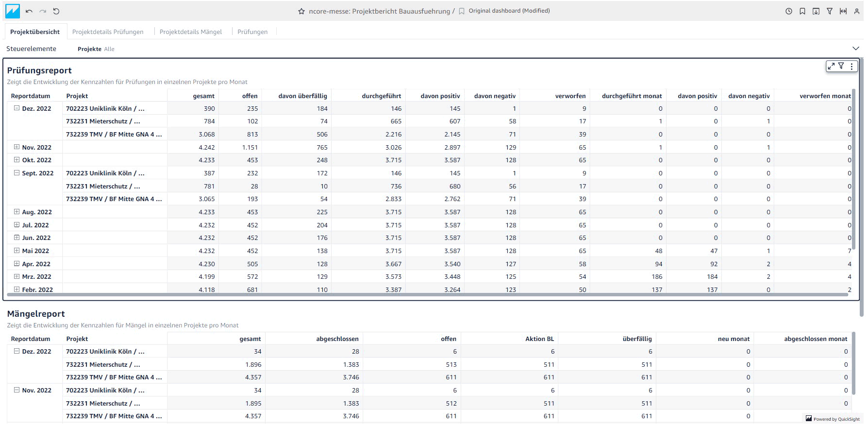
Task: Open the Prüfungen tab
Action: tap(252, 32)
